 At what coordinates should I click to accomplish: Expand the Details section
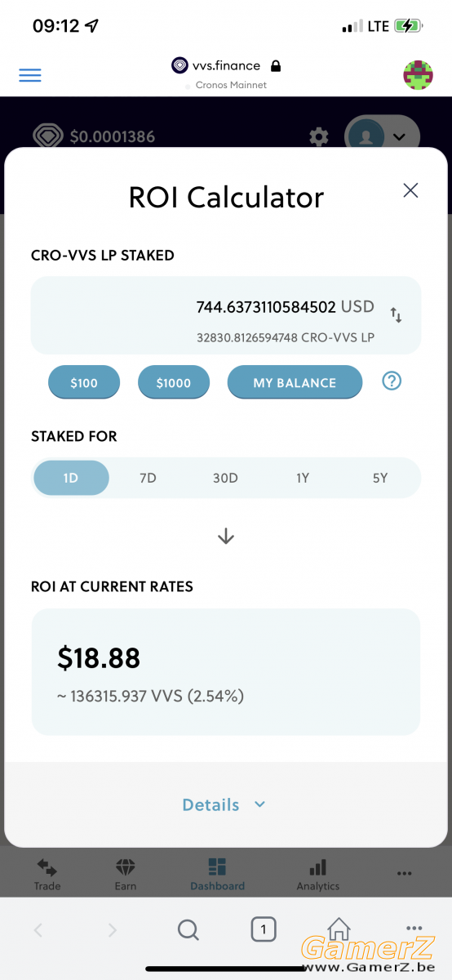point(225,804)
